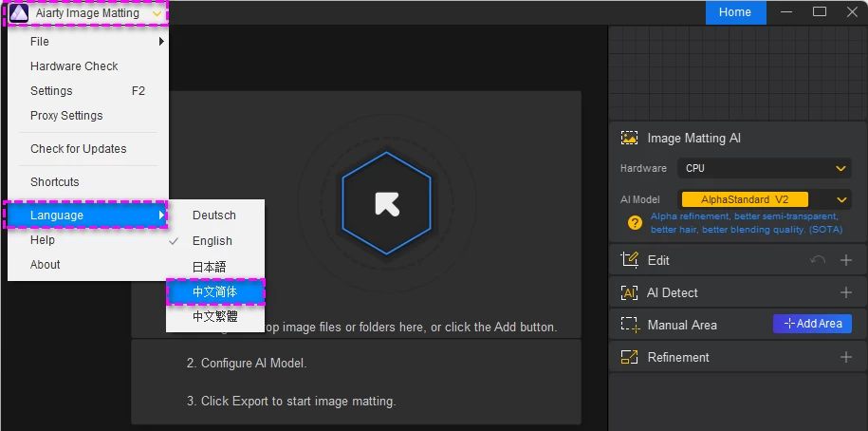
Task: Expand the Refinement section plus
Action: pyautogui.click(x=845, y=357)
